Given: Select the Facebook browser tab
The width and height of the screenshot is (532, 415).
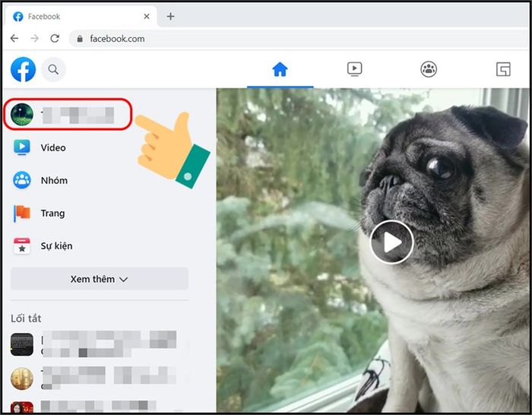Looking at the screenshot, I should (x=81, y=16).
